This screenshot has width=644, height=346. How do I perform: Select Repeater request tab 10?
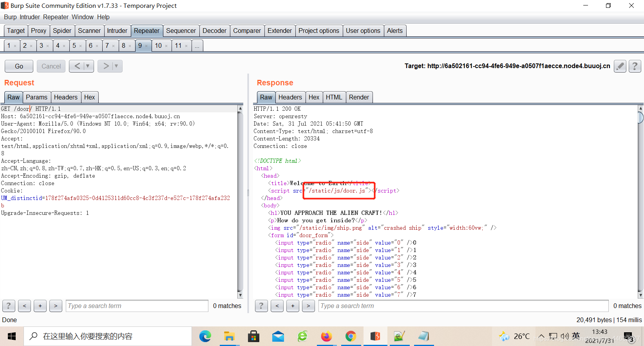(158, 45)
